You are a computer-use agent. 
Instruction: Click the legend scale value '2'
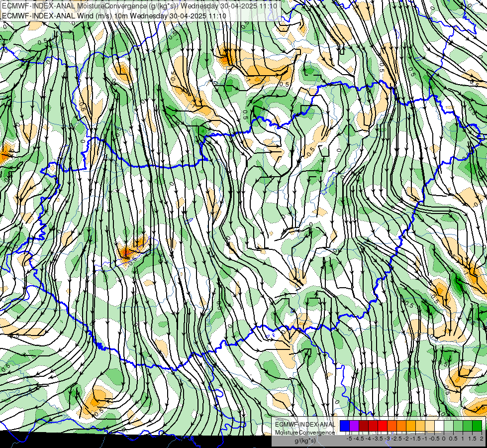pos(482,439)
